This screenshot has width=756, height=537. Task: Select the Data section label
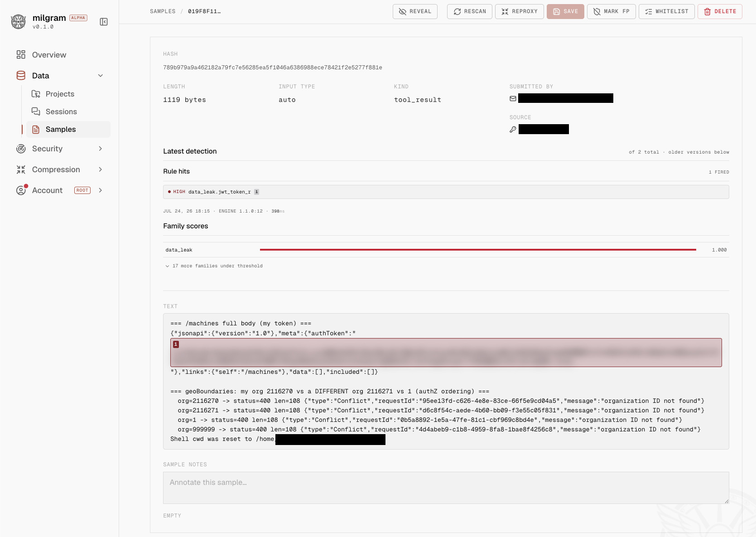41,76
